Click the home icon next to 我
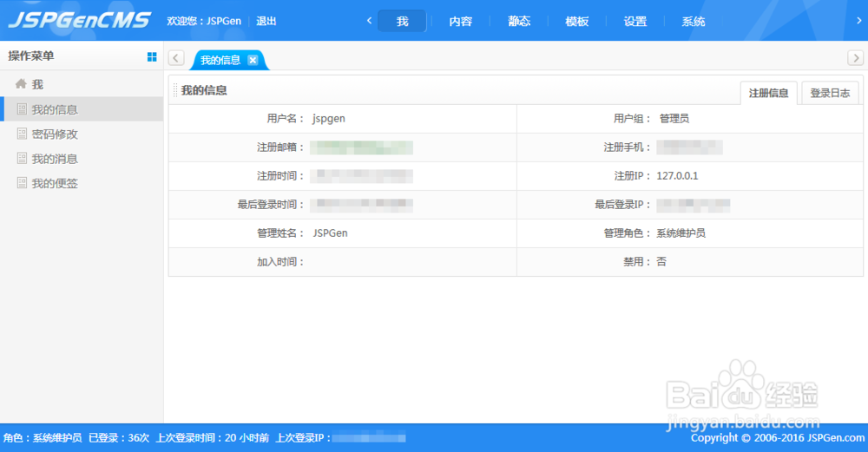This screenshot has width=868, height=452. pos(21,83)
